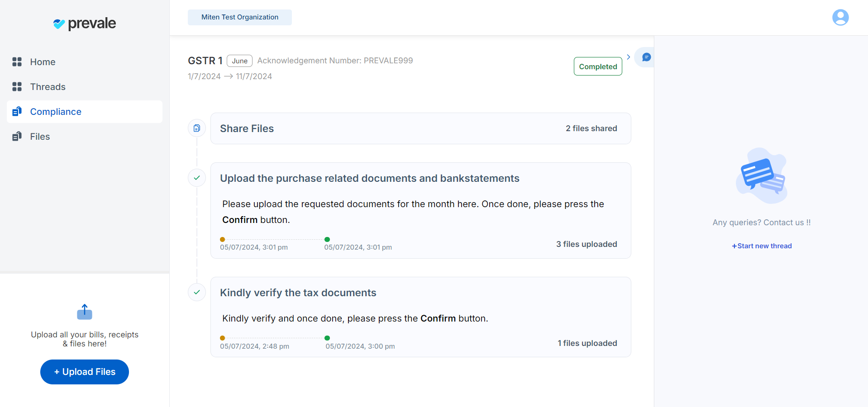Click the Home grid icon

[17, 62]
